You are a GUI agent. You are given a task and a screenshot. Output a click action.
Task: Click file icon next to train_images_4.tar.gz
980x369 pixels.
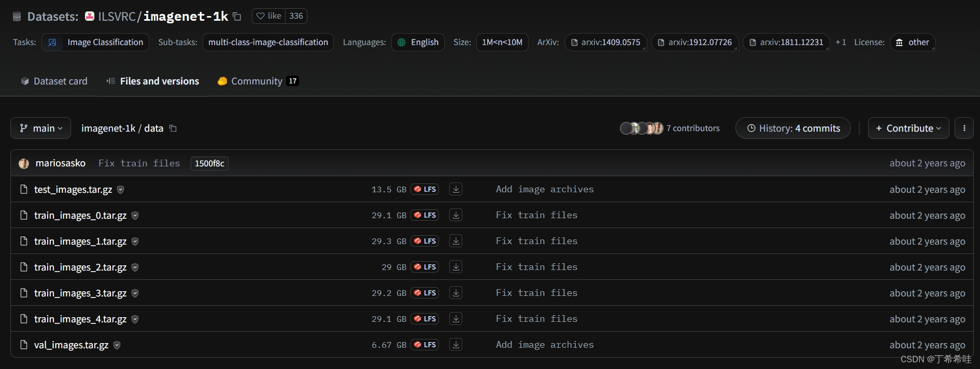(23, 319)
